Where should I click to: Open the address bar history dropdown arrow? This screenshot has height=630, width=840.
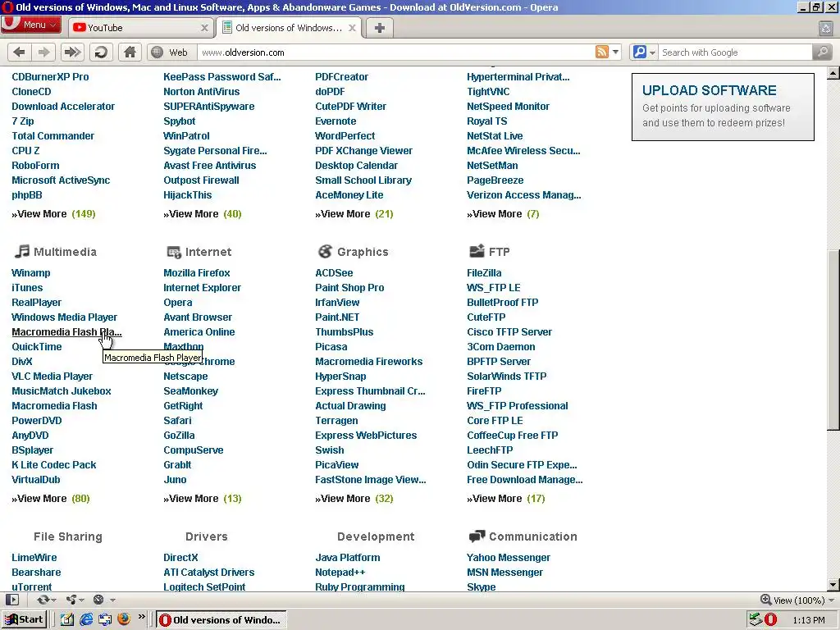615,52
